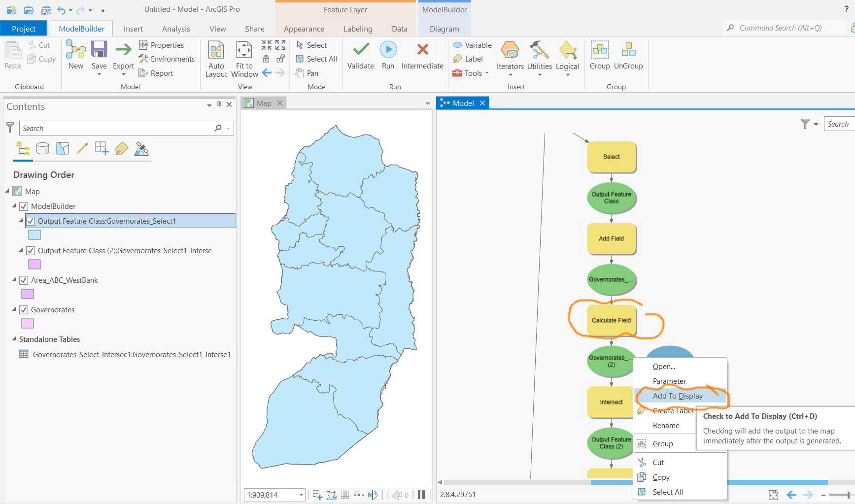The width and height of the screenshot is (855, 504).
Task: Activate the Pan mode
Action: (308, 73)
